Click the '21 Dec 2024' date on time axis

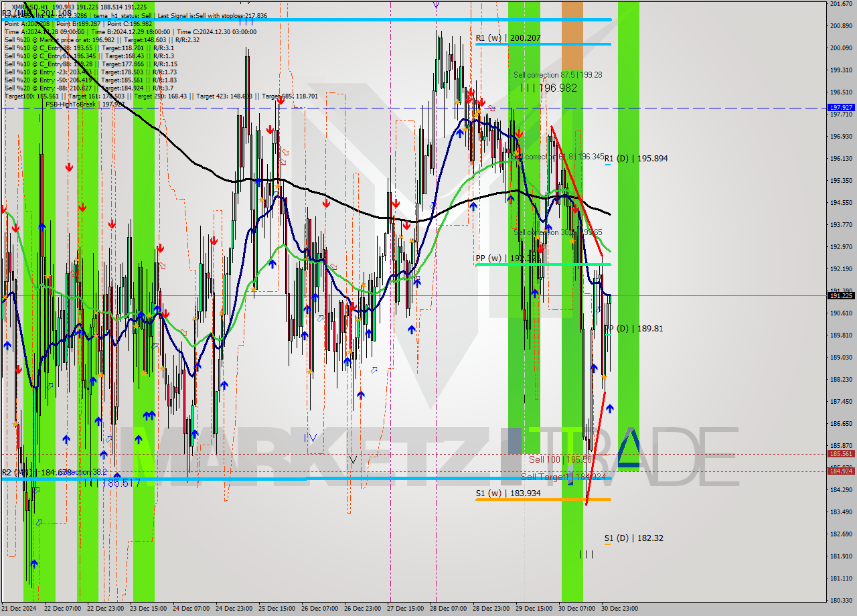click(x=19, y=609)
